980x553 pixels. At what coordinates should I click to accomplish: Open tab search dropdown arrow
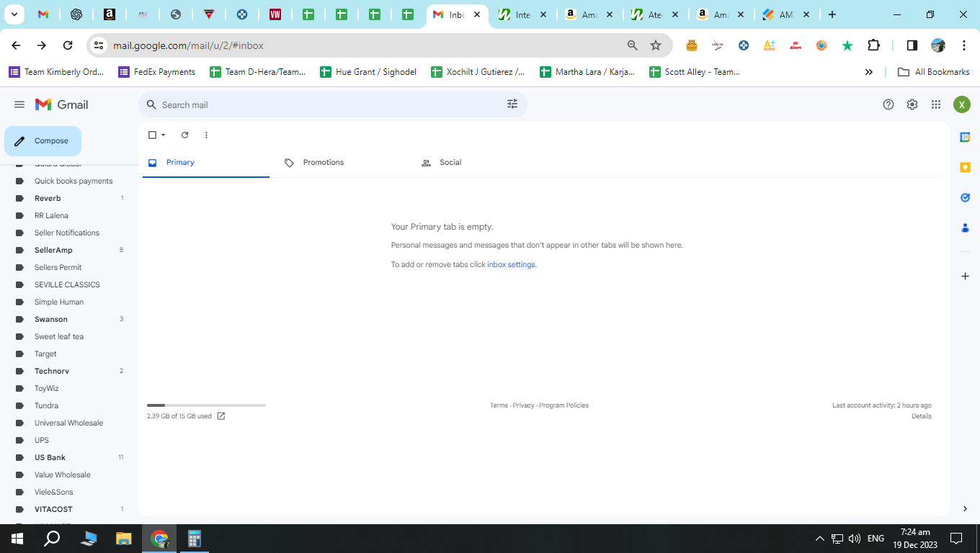click(x=14, y=14)
